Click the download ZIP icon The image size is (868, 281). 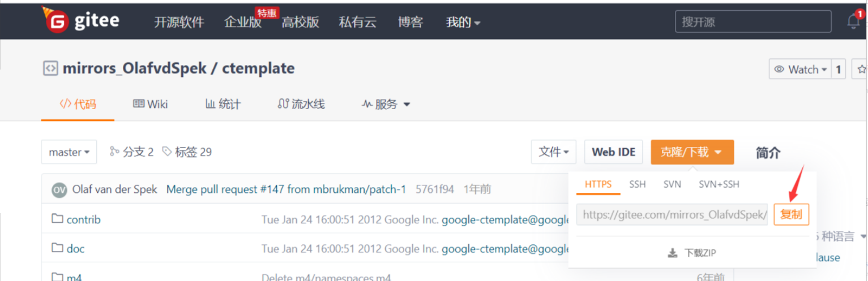[x=673, y=253]
